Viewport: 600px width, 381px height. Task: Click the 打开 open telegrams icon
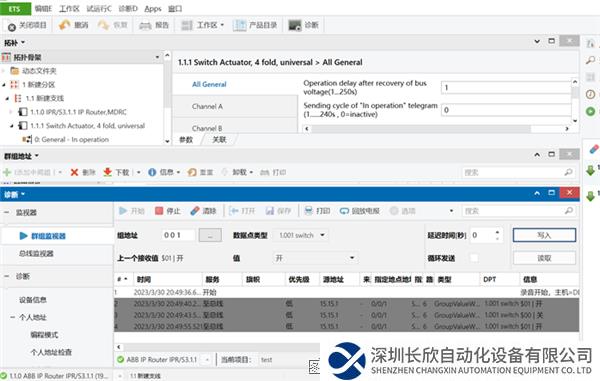(x=233, y=211)
